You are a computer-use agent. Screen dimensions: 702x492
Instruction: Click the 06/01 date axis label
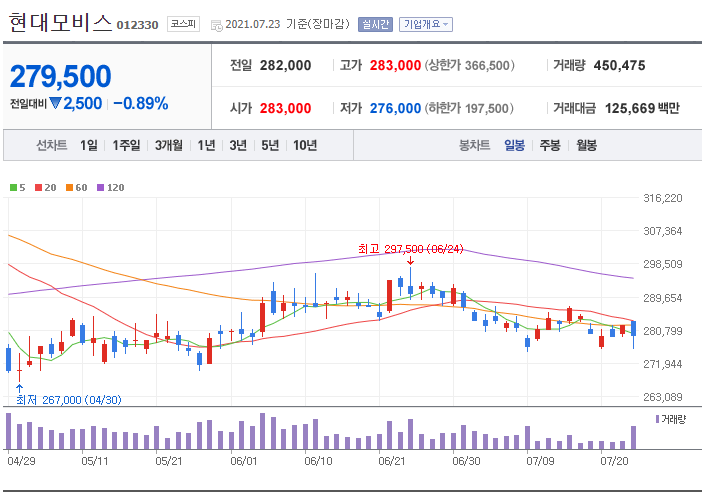244,461
